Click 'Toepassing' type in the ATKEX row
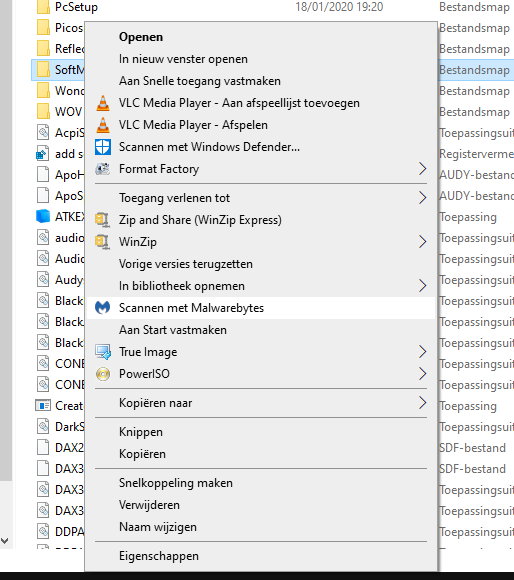The width and height of the screenshot is (514, 580). (x=468, y=217)
